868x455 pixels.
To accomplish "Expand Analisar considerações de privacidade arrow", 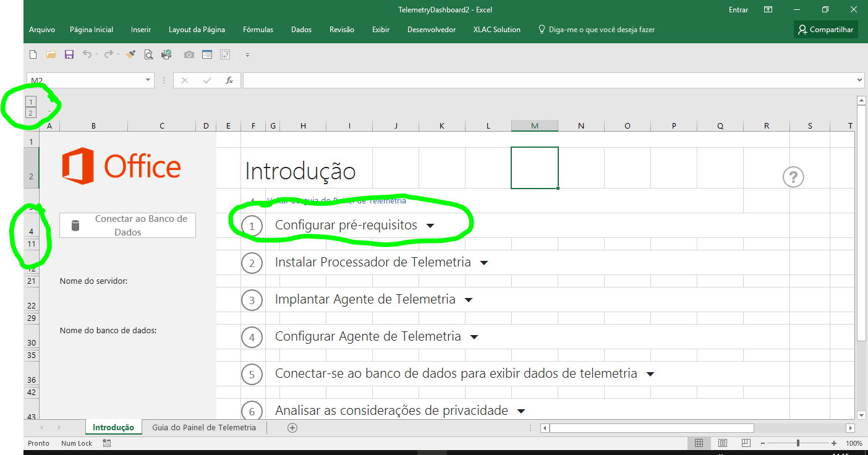I will click(521, 412).
